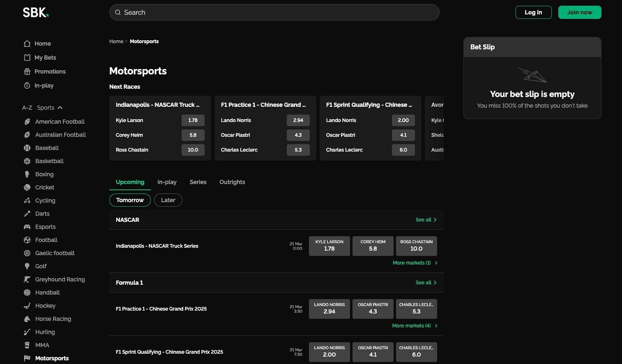
Task: Add KYLE LARSON 1.78 from NASCAR row
Action: [x=329, y=246]
